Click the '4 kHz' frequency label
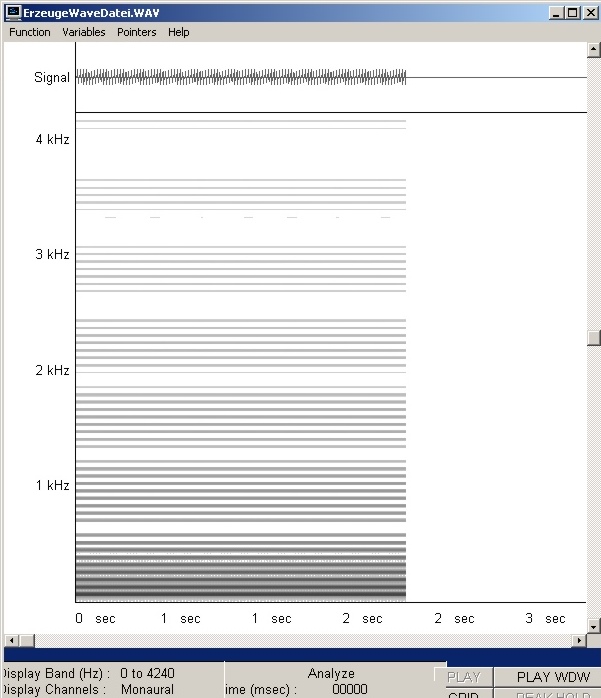 coord(52,139)
